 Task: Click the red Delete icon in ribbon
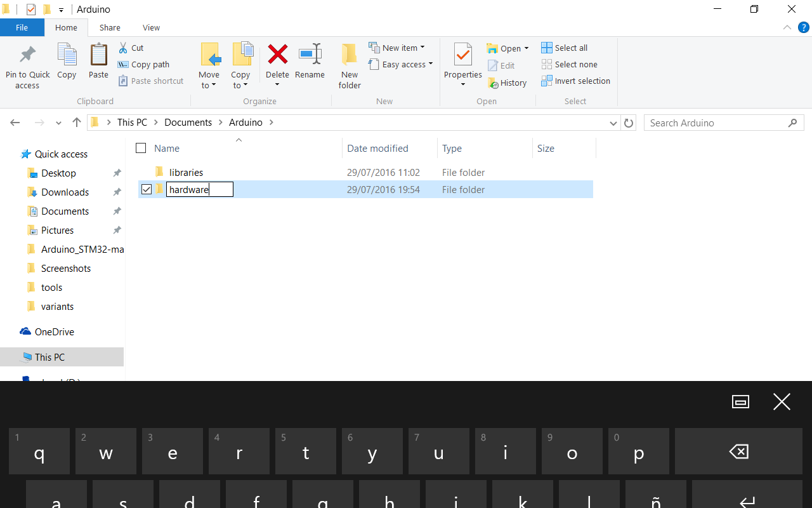tap(277, 55)
